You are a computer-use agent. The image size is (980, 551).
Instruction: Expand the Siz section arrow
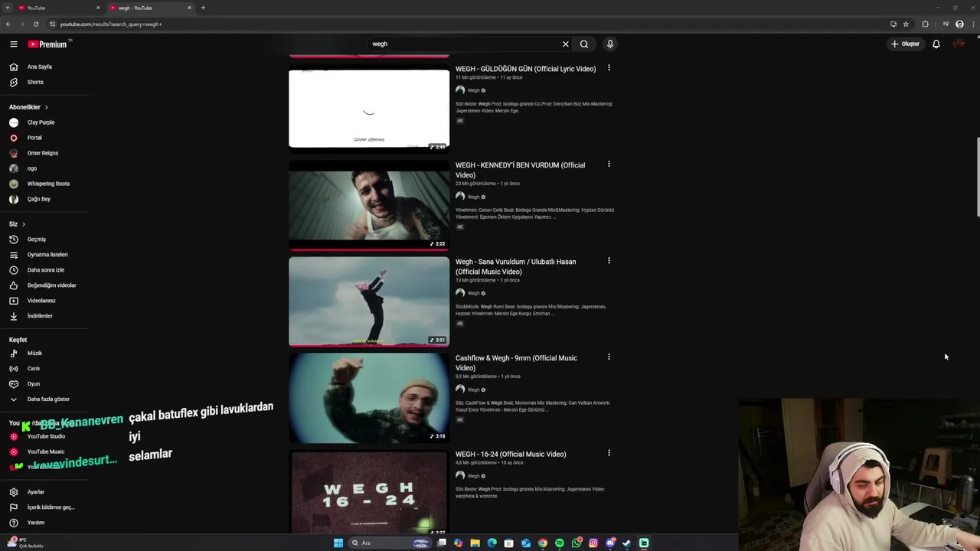pyautogui.click(x=24, y=224)
